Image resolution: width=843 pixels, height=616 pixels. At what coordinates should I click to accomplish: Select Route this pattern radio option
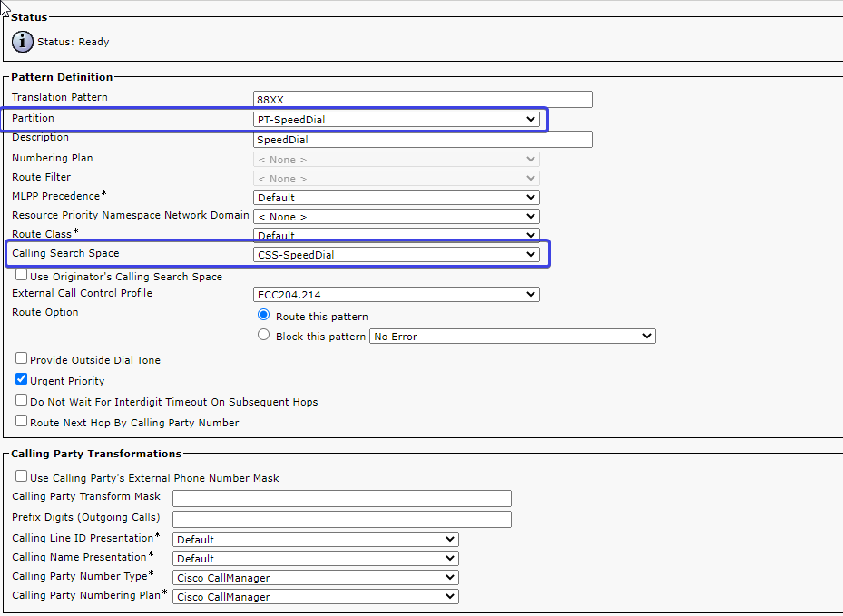(264, 316)
